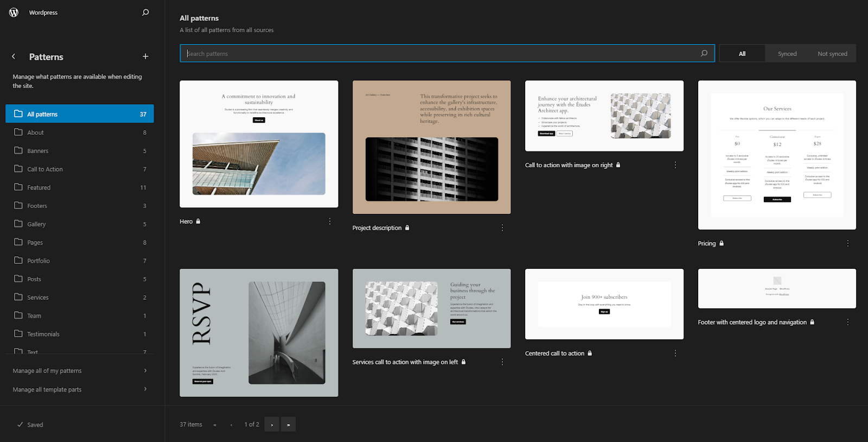Click the folder icon beside Featured
This screenshot has width=868, height=442.
[18, 187]
